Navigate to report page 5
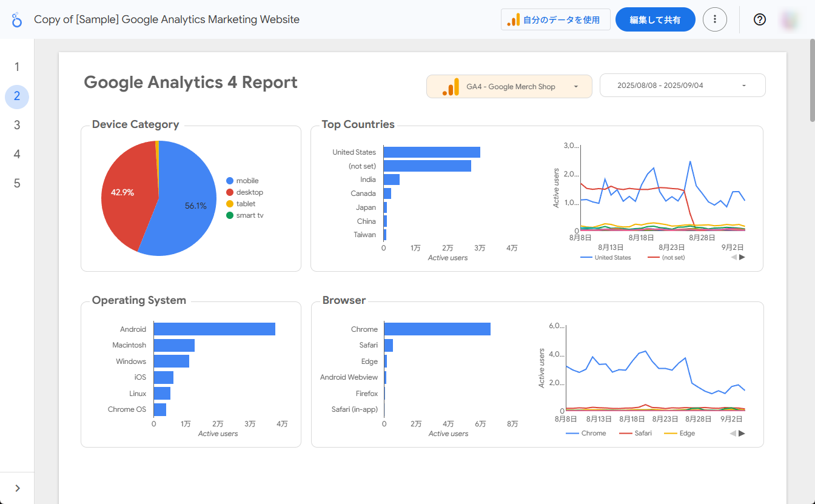The image size is (815, 504). coord(17,183)
